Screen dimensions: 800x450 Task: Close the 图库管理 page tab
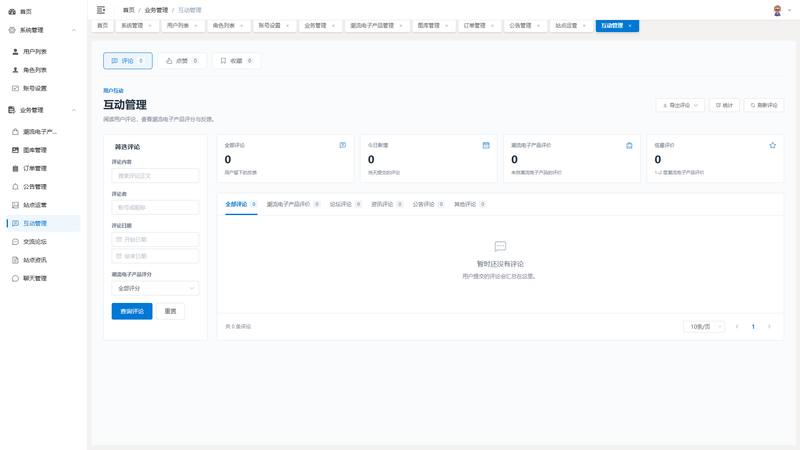point(447,26)
